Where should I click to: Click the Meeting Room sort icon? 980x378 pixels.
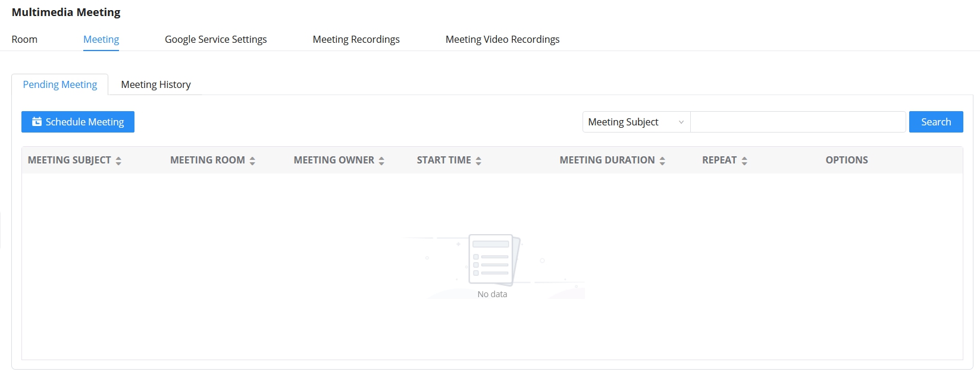[252, 160]
